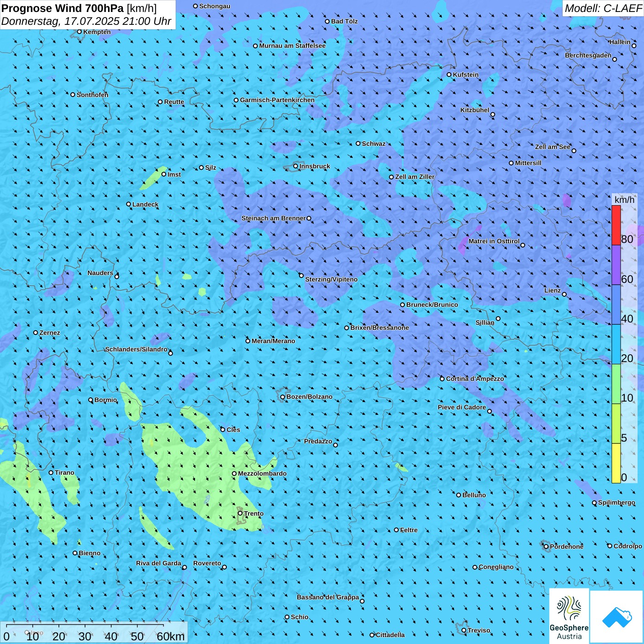Click the 'Bad Tölz' label
The width and height of the screenshot is (644, 644).
point(345,21)
